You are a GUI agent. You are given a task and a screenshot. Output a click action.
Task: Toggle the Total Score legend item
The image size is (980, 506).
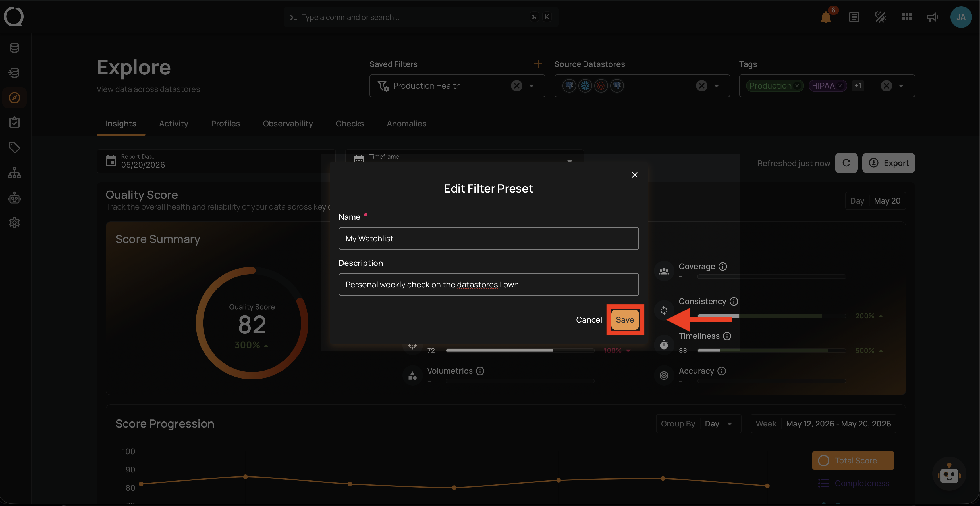pos(853,460)
